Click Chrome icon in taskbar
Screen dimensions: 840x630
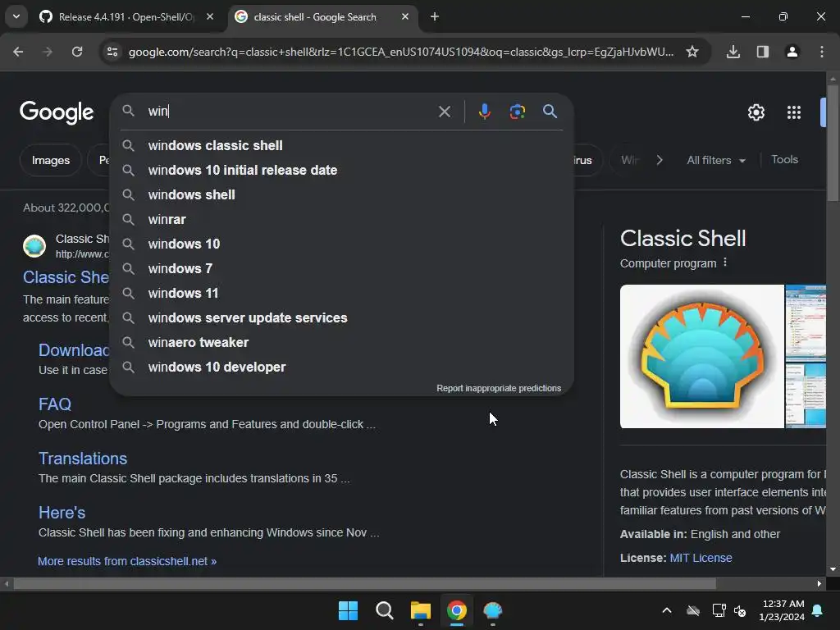pyautogui.click(x=457, y=610)
